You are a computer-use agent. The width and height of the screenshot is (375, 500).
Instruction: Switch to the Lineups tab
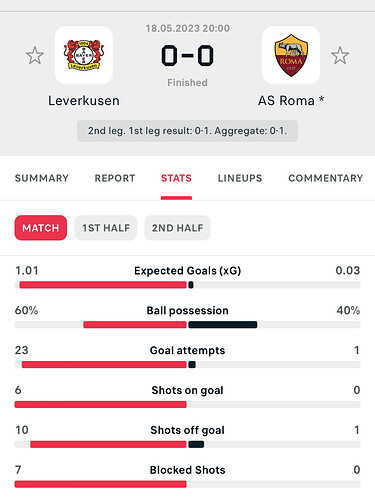(240, 178)
